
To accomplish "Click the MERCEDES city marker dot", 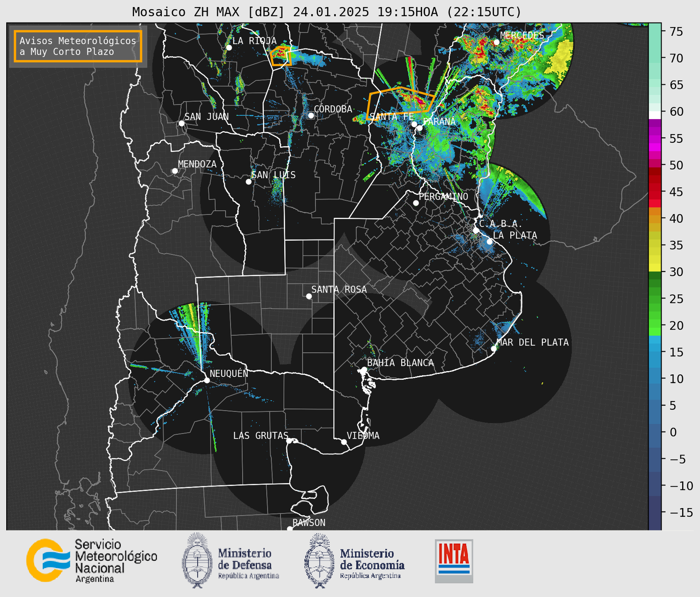I will [x=497, y=42].
